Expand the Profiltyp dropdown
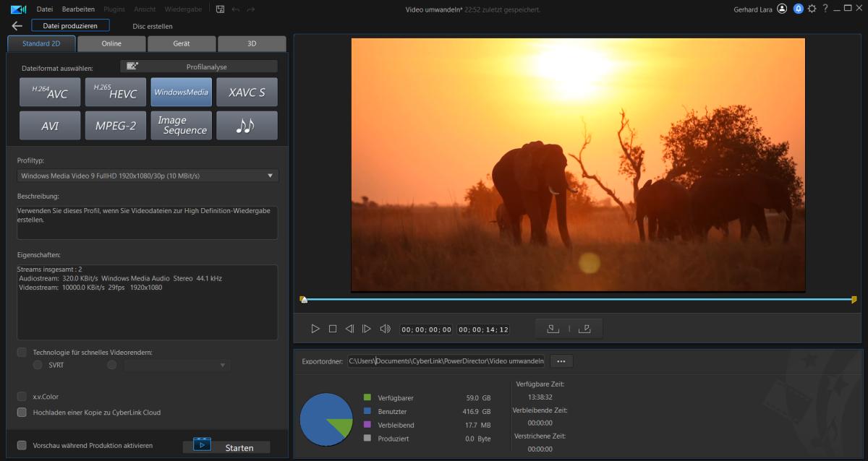The image size is (868, 461). (x=148, y=176)
